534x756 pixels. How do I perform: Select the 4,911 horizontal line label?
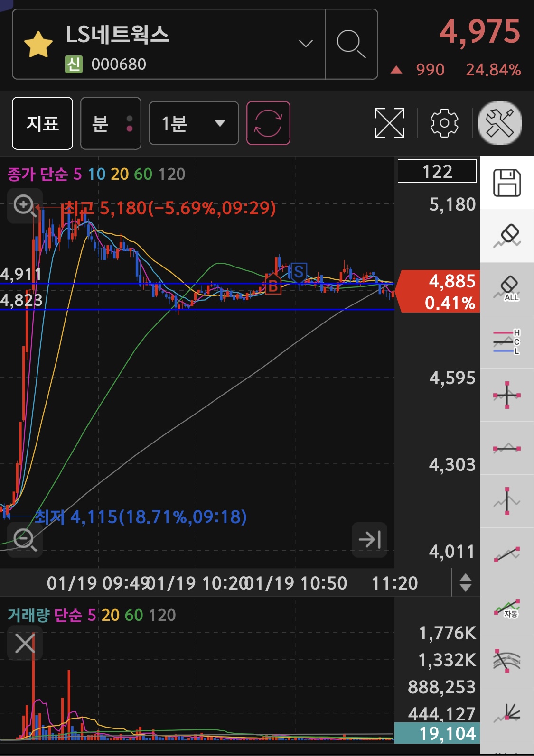point(21,274)
